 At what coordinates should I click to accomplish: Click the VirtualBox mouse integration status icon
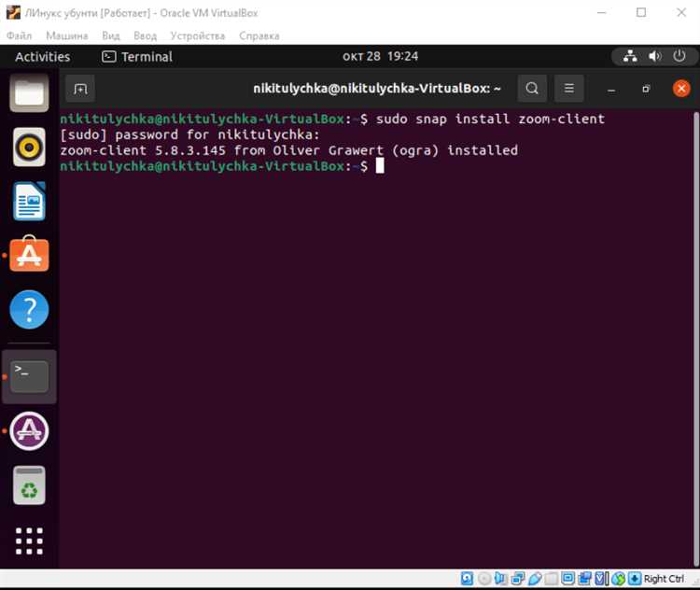(x=618, y=579)
